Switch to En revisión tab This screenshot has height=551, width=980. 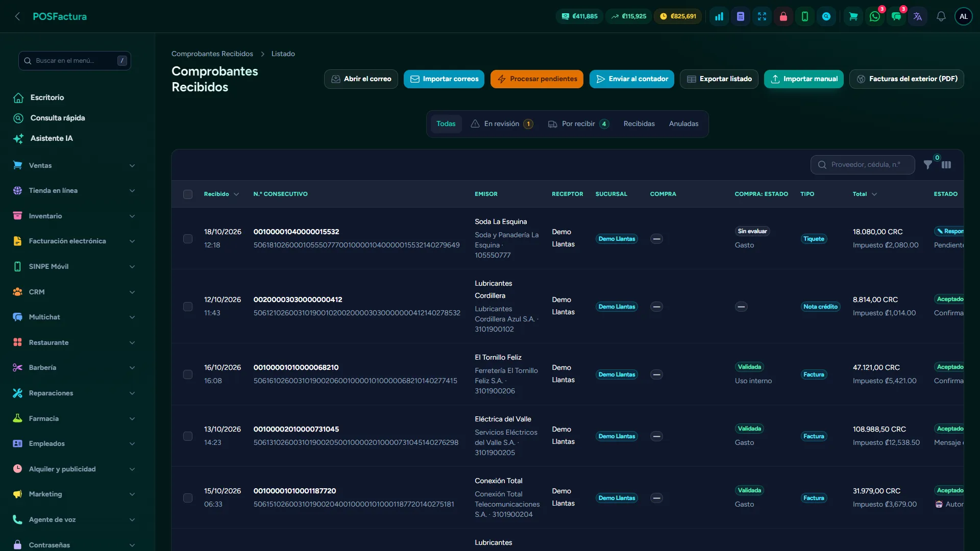tap(502, 124)
